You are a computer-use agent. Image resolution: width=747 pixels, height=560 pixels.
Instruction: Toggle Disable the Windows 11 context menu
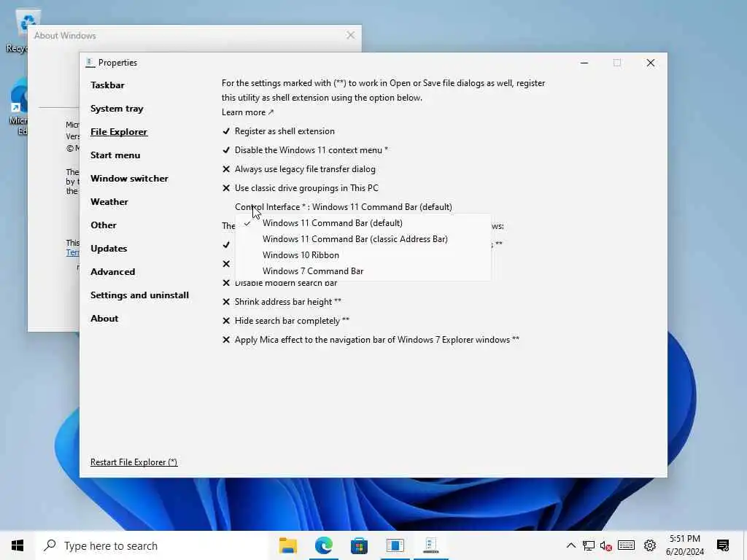click(x=305, y=150)
